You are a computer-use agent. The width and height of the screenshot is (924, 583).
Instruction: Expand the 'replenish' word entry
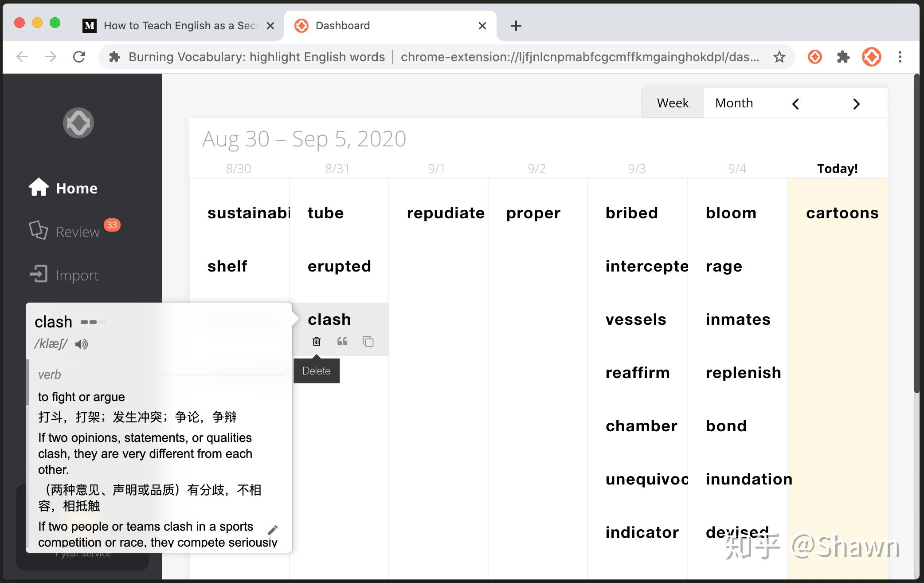pos(743,371)
